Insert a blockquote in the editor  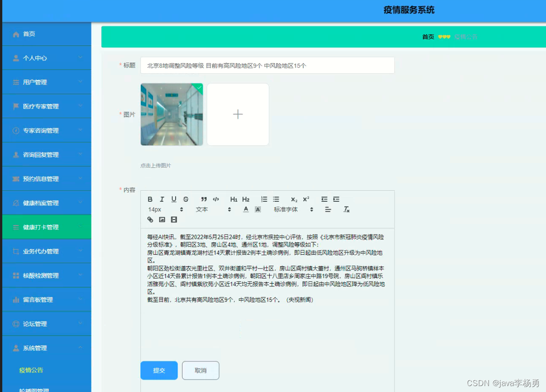(204, 199)
